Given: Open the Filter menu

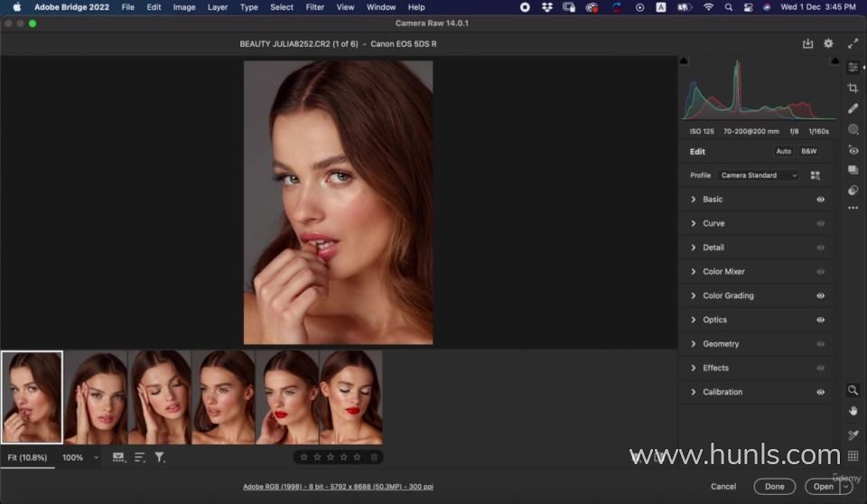Looking at the screenshot, I should [x=314, y=7].
